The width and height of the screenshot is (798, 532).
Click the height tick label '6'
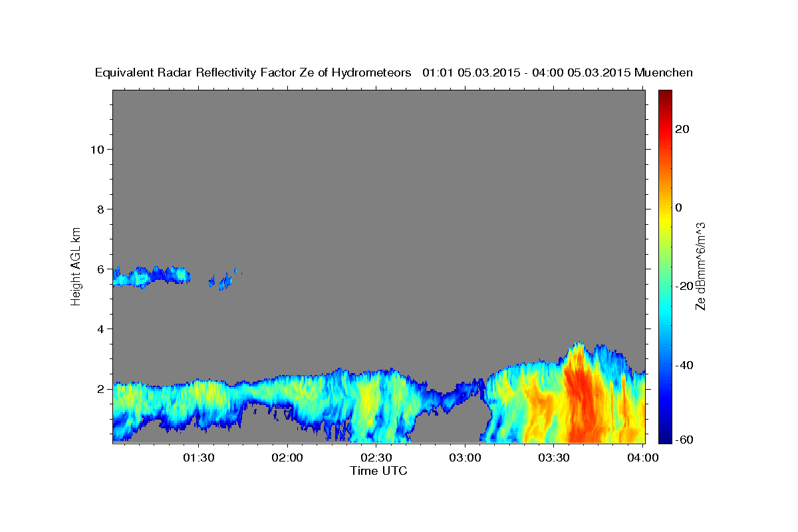[x=100, y=269]
